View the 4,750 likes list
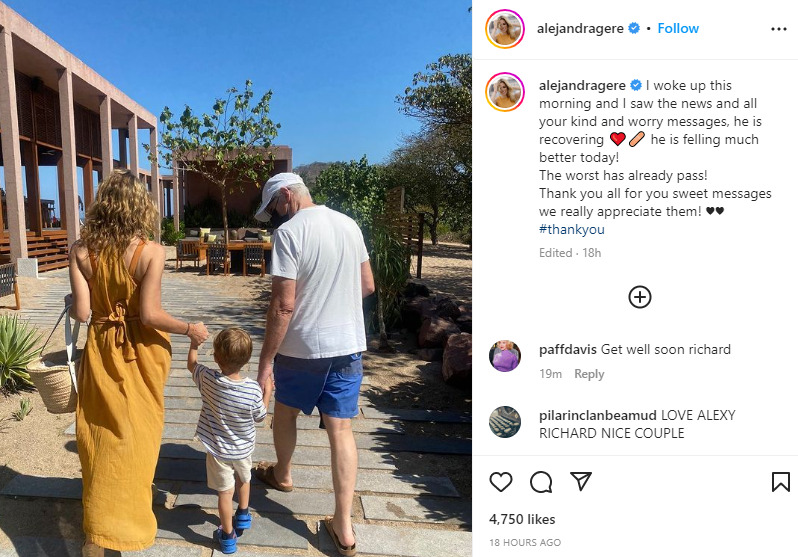798x557 pixels. pos(522,519)
